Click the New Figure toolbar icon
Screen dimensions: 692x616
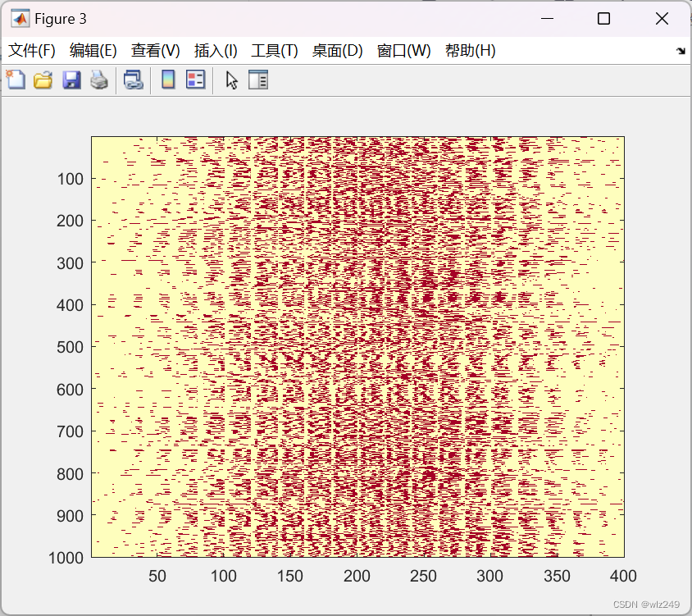[x=16, y=80]
